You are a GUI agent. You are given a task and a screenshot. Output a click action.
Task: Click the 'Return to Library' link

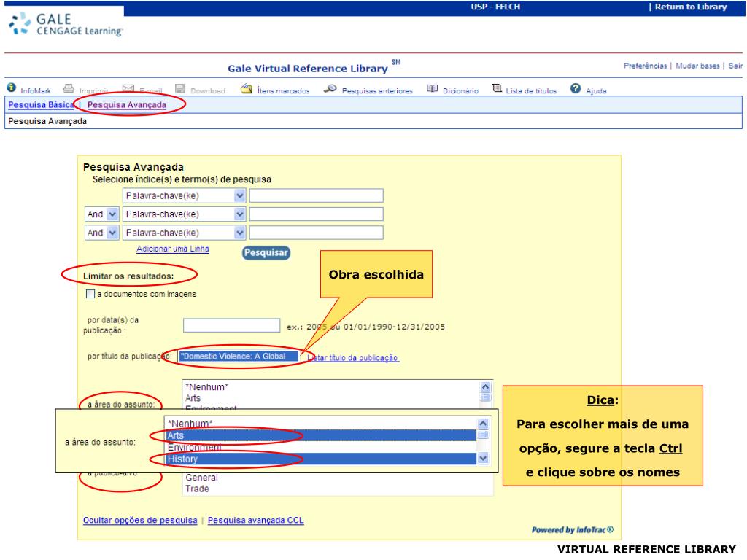(691, 7)
